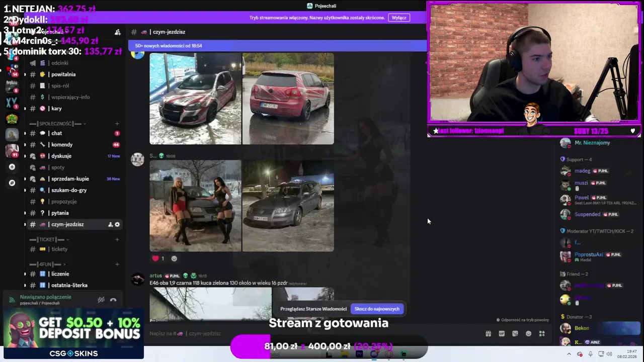Screen dimensions: 644x362
Task: Click the Wyłącz streamer mode button
Action: click(399, 18)
